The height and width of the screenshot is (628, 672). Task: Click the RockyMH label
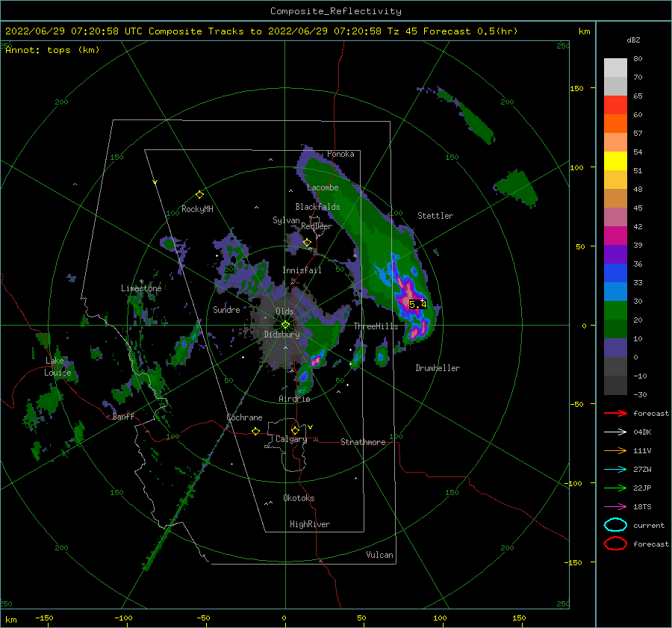pos(197,209)
